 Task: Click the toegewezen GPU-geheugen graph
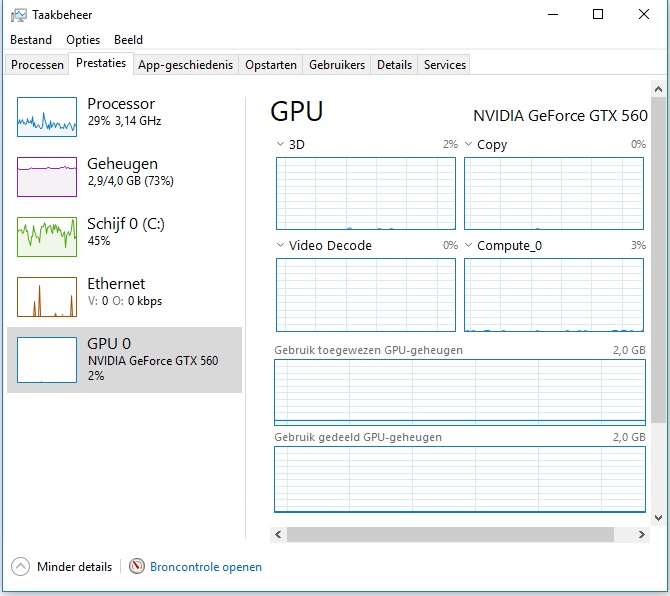click(x=460, y=392)
